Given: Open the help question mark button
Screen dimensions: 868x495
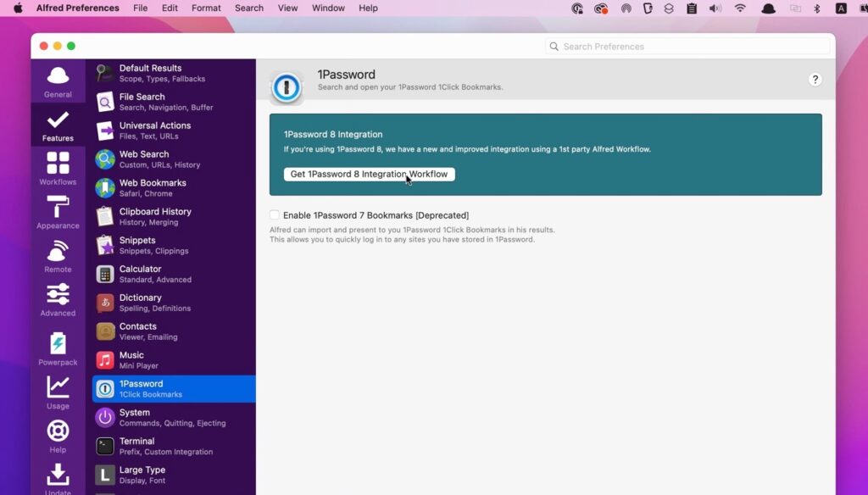Looking at the screenshot, I should (815, 79).
